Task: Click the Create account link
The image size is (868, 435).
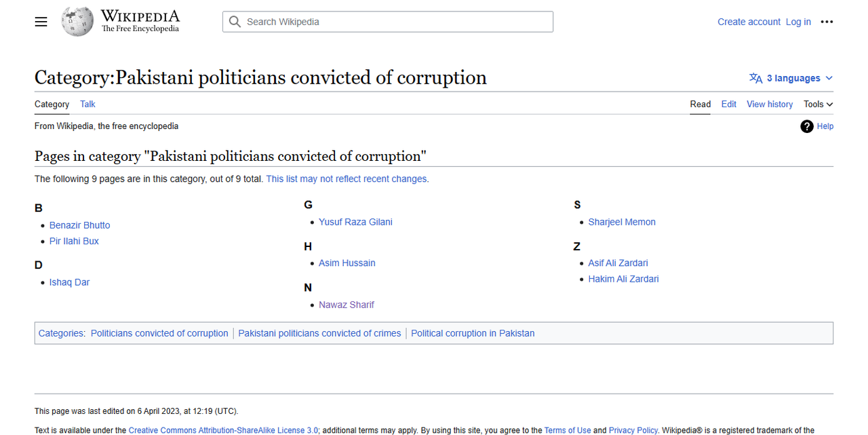Action: point(749,22)
